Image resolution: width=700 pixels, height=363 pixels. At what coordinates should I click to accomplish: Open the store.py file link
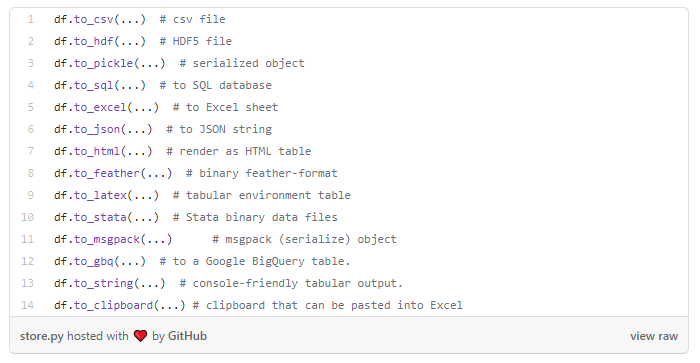(x=42, y=336)
